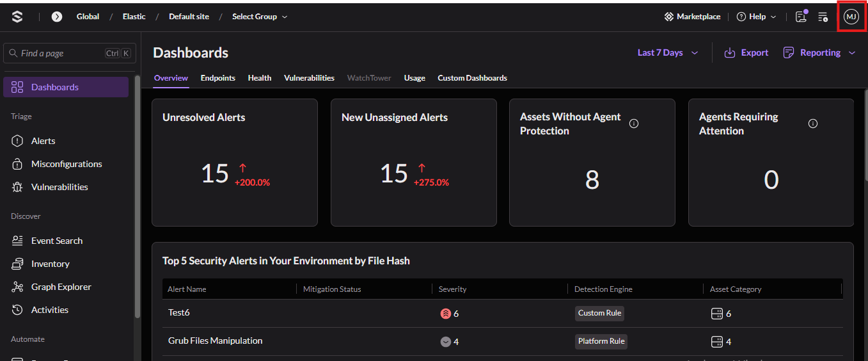Open the Marketplace link
The height and width of the screenshot is (361, 868).
pyautogui.click(x=692, y=17)
